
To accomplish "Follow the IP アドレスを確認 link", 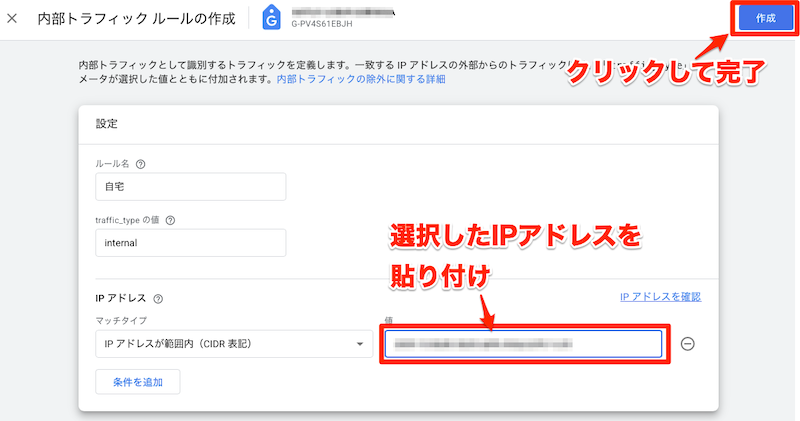I will tap(660, 297).
